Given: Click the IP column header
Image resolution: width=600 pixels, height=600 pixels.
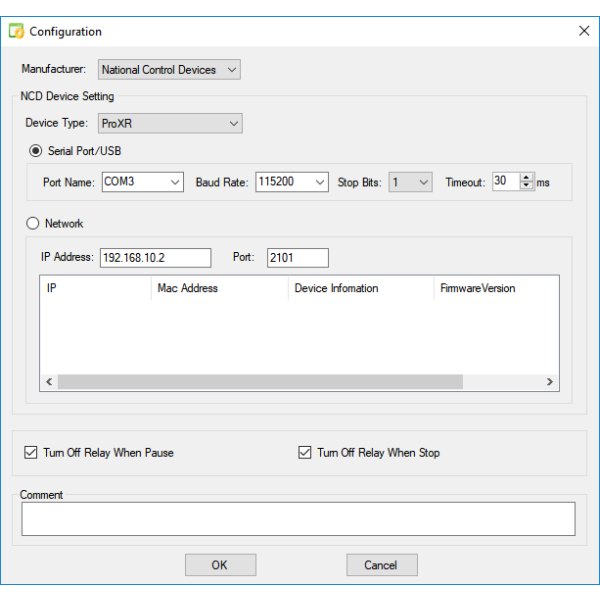Looking at the screenshot, I should [96, 288].
